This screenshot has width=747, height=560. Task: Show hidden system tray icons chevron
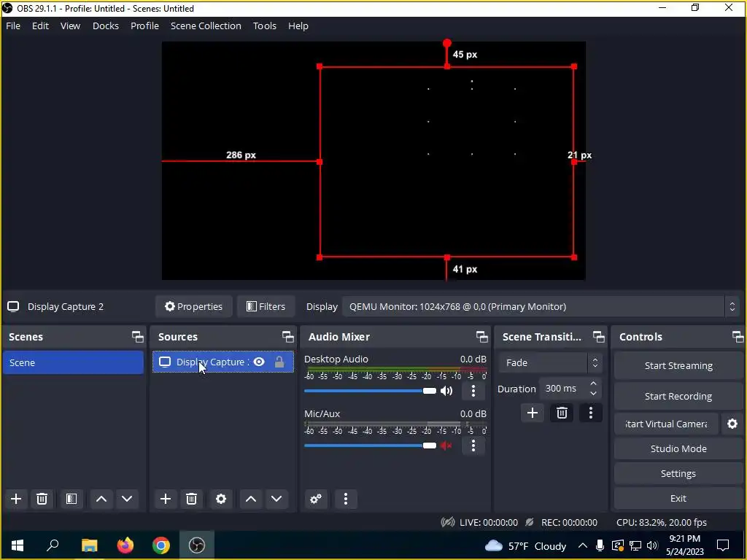tap(582, 545)
